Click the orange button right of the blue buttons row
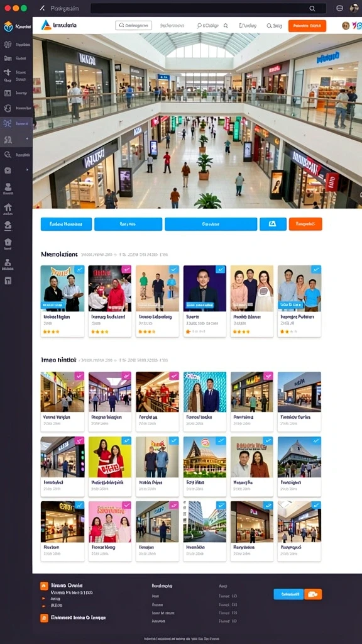Viewport: 362px width, 644px height. coord(305,225)
